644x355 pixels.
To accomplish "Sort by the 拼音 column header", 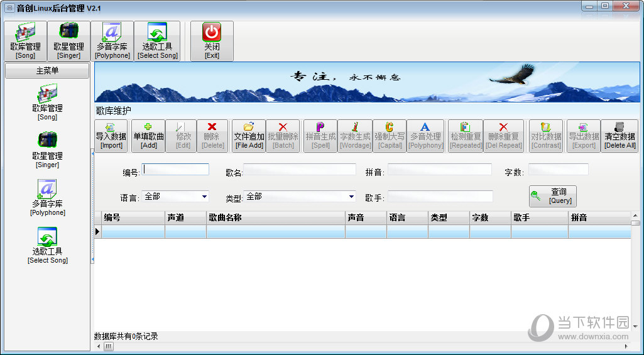I will [x=599, y=218].
